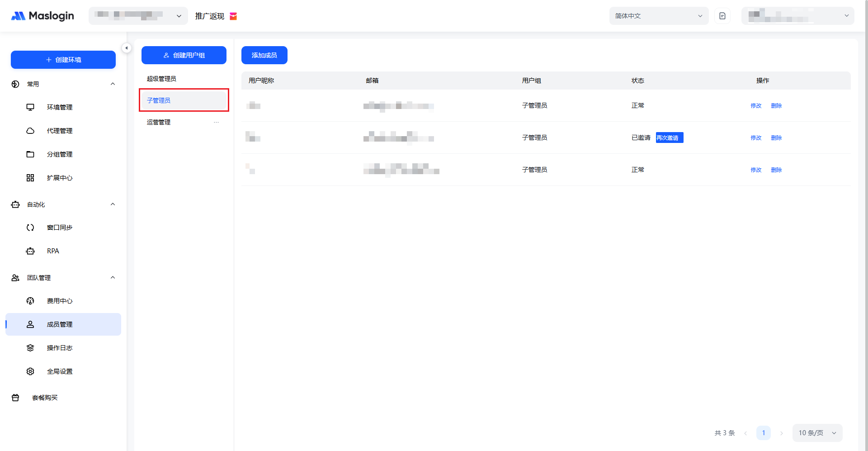The height and width of the screenshot is (451, 868).
Task: Collapse the 常用 section
Action: coord(113,84)
